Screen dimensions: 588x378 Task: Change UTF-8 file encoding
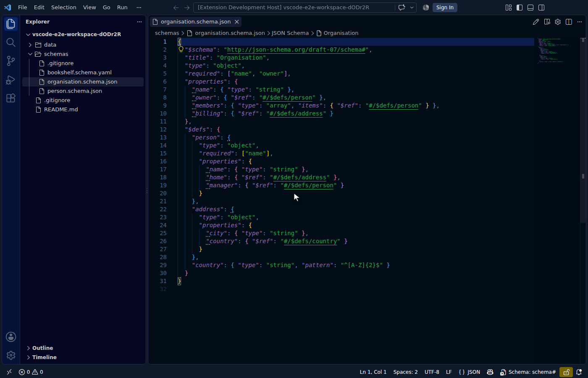432,372
